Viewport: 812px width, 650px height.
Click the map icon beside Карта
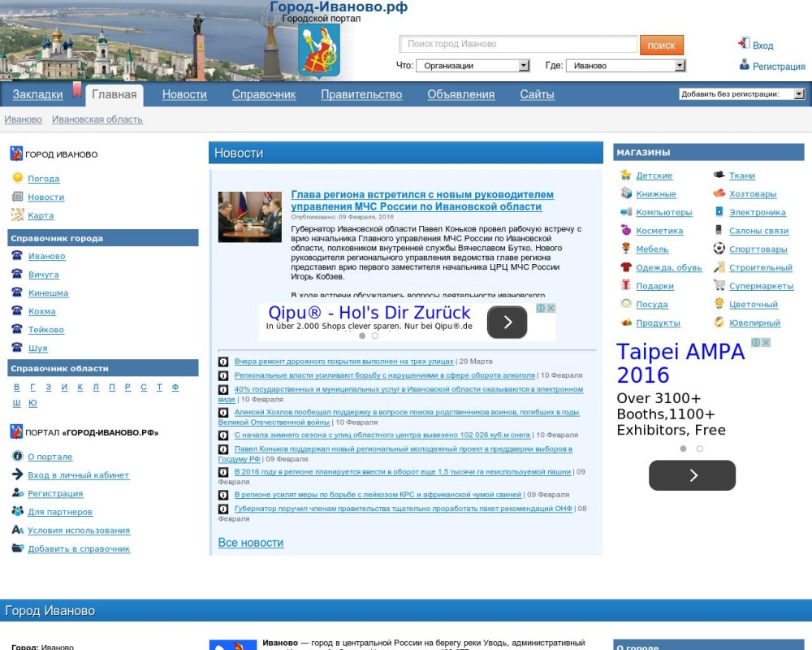17,215
